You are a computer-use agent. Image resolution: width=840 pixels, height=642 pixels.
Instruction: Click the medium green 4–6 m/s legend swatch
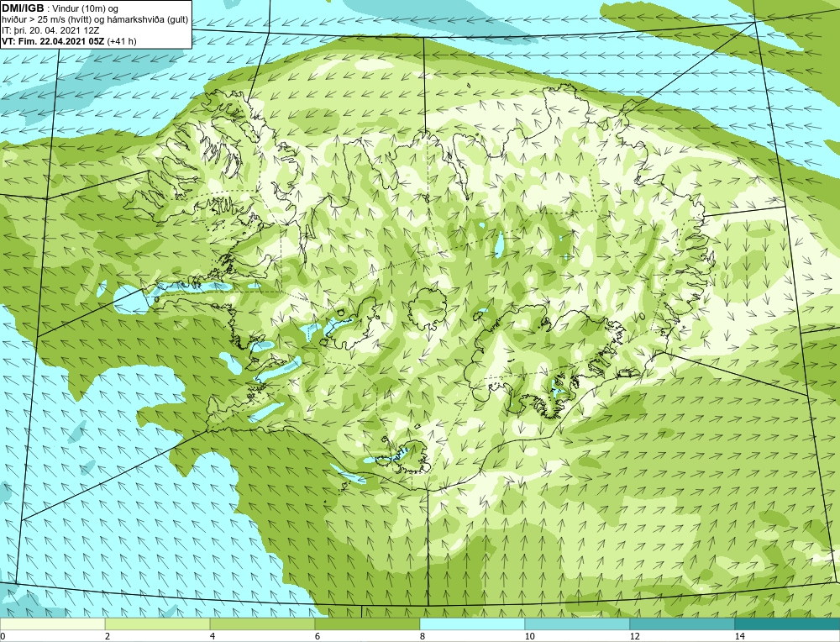tap(262, 624)
